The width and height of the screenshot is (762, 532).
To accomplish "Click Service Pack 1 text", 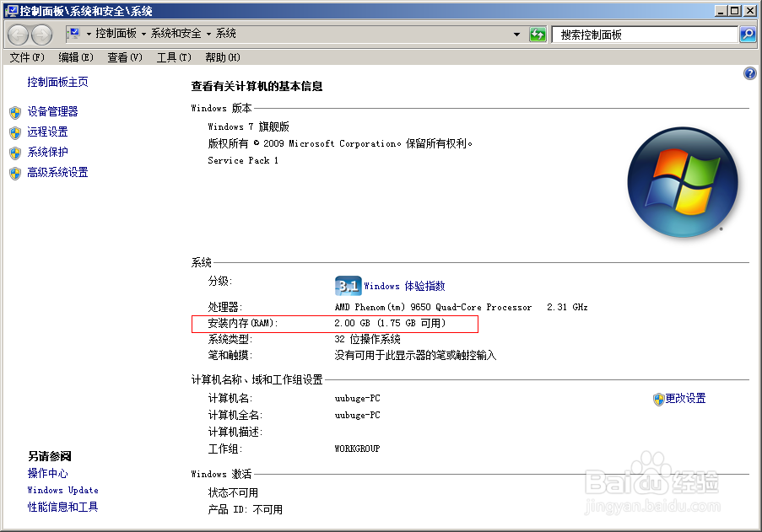I will tap(243, 161).
